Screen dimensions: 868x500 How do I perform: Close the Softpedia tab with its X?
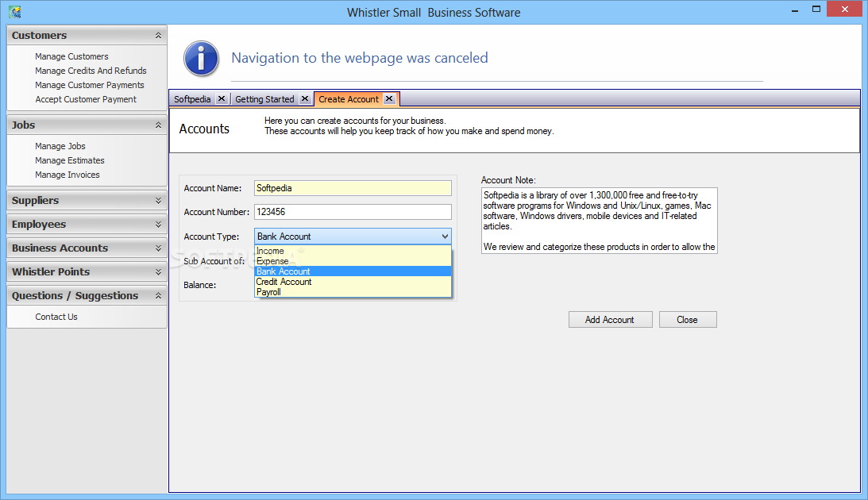[222, 98]
